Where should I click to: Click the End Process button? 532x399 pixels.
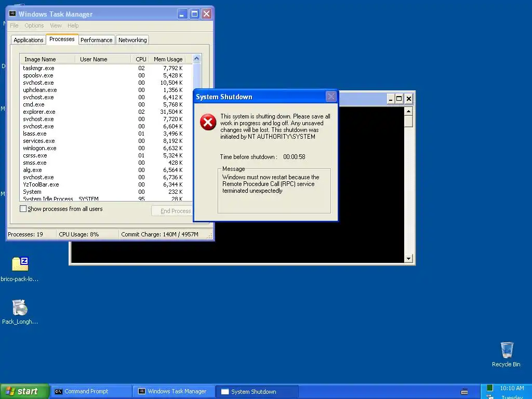172,211
